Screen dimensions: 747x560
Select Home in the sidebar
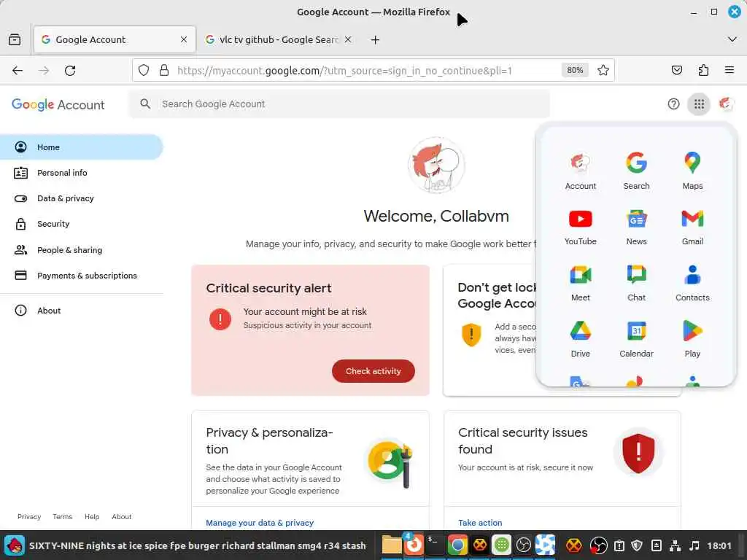[82, 147]
